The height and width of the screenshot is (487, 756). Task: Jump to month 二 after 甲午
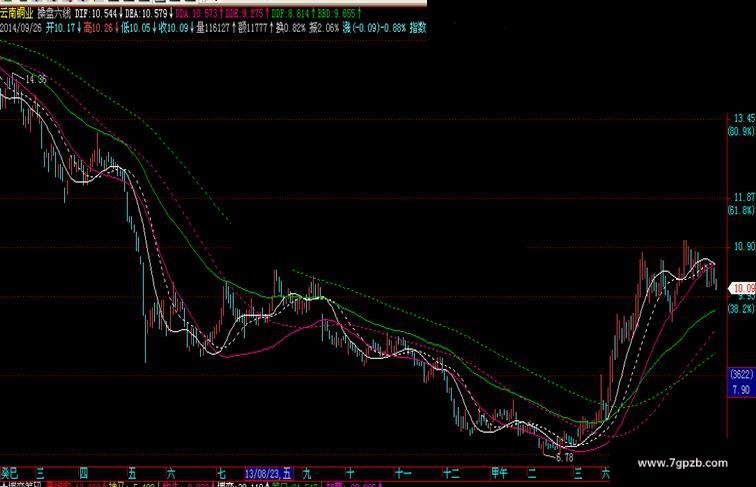tap(532, 473)
